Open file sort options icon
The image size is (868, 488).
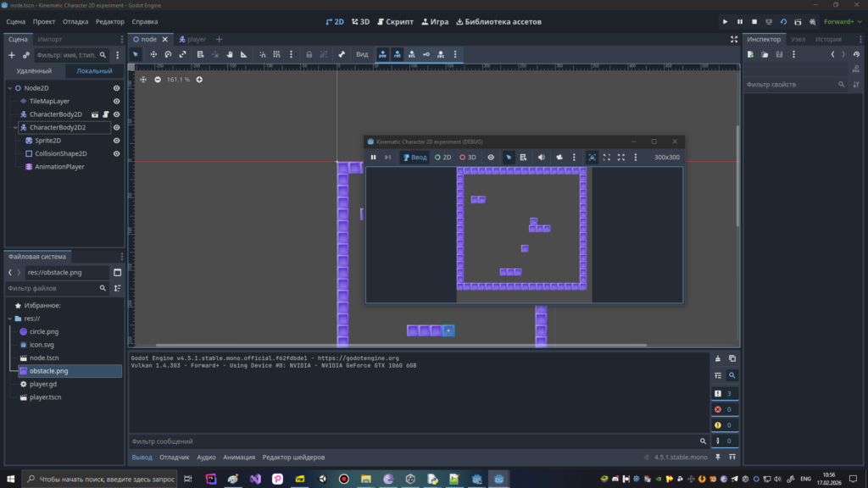click(x=117, y=288)
